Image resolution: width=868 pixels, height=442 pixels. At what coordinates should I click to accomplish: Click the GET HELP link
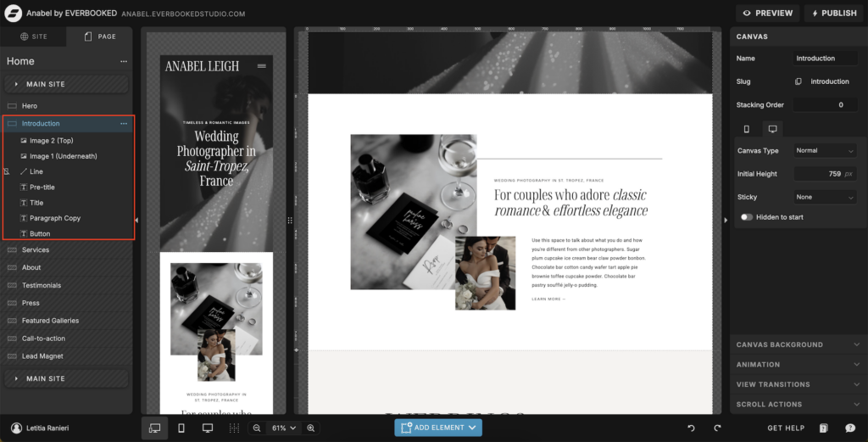(786, 428)
